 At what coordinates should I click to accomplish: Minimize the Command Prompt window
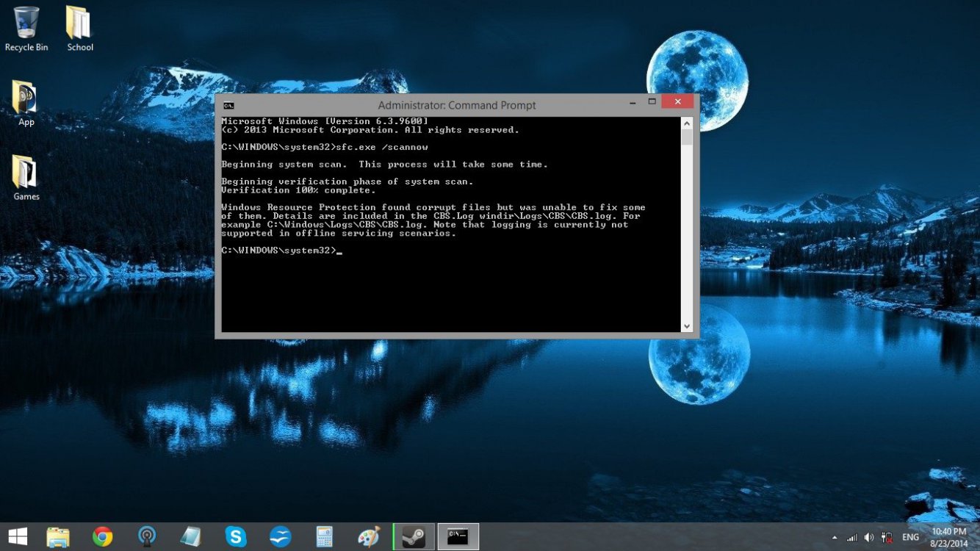631,102
